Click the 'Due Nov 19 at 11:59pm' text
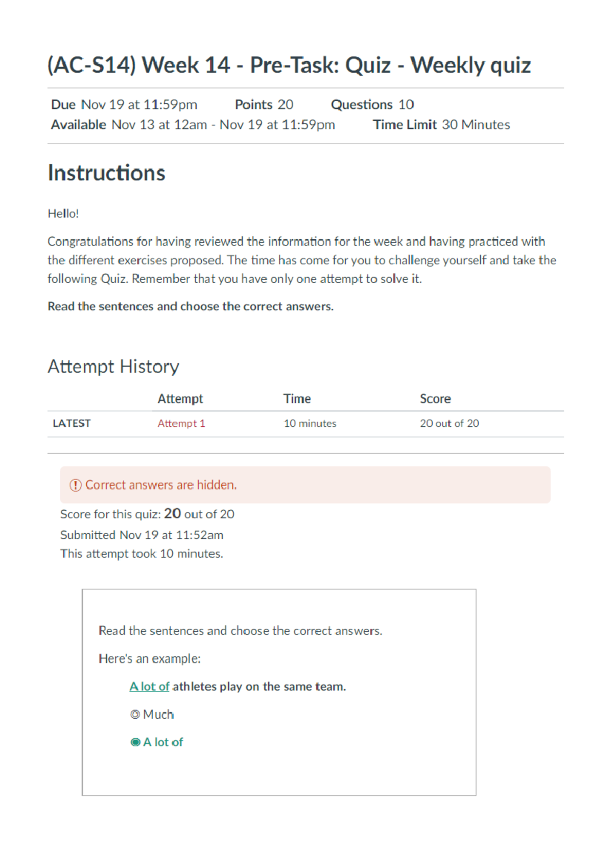The height and width of the screenshot is (868, 613). click(124, 104)
